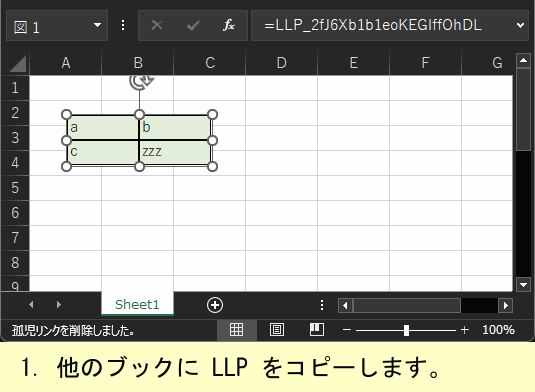The image size is (535, 392).
Task: Click the vertical scrollbar up arrow
Action: 523,61
